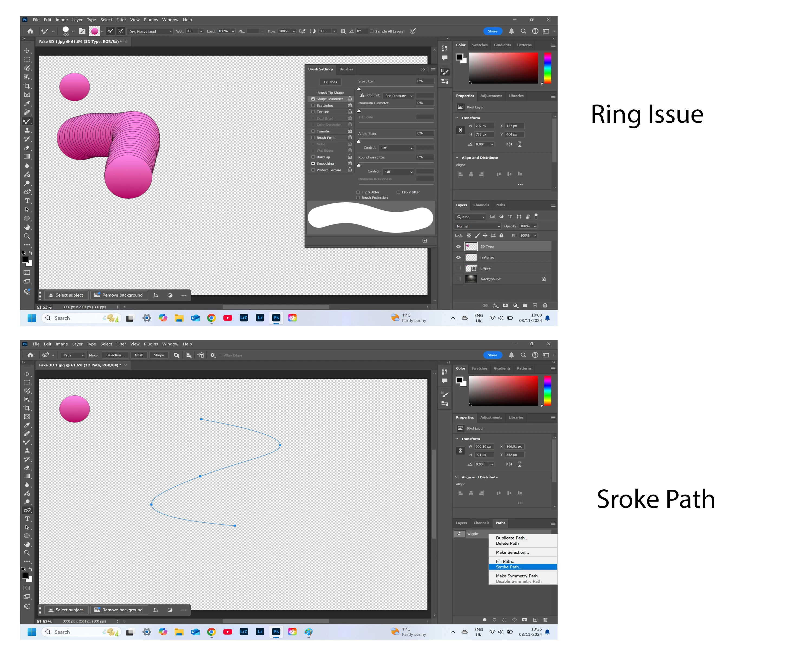812x650 pixels.
Task: Click lock all icon in Layers lock row
Action: [501, 236]
